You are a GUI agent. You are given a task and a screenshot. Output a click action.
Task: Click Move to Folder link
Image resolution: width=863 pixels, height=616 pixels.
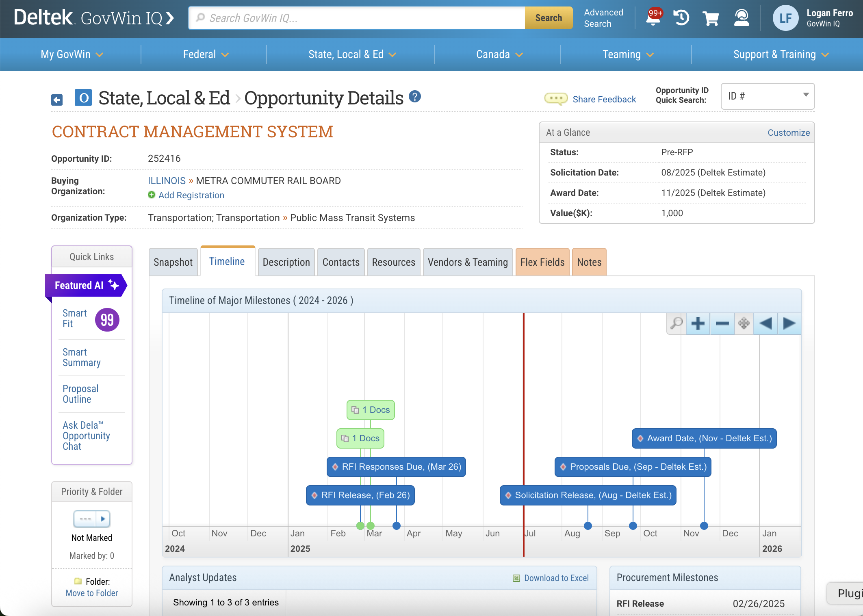(92, 593)
